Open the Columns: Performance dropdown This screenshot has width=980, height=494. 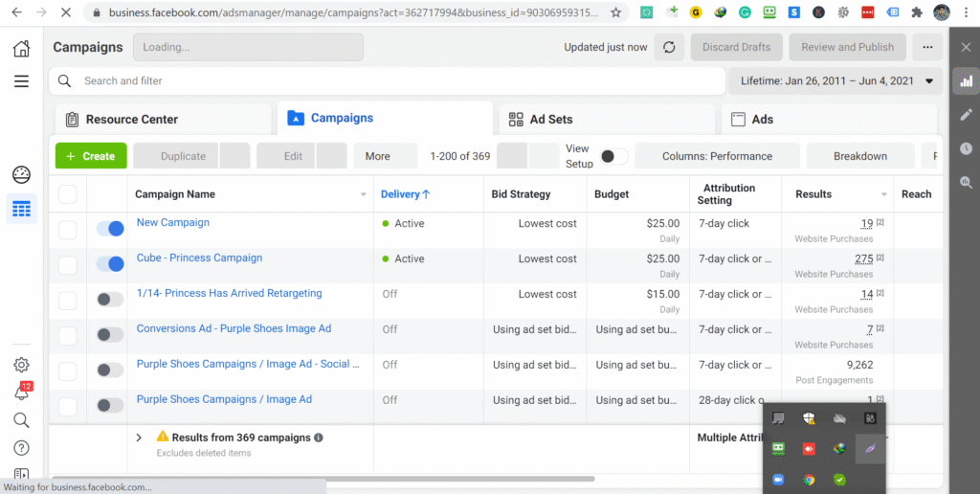[717, 156]
